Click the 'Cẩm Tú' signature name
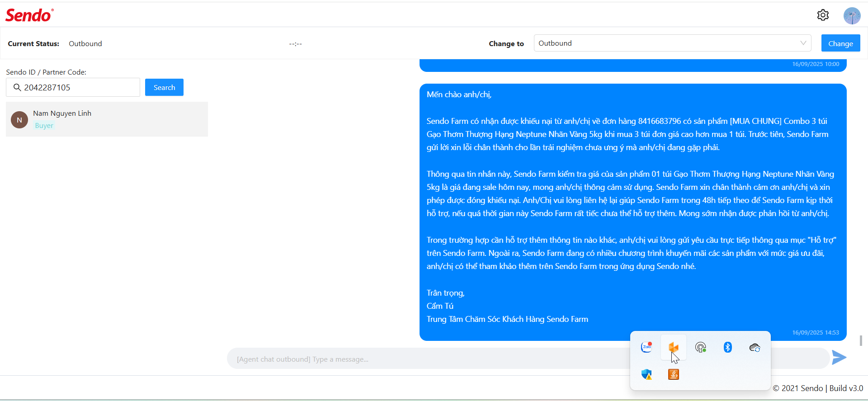Image resolution: width=868 pixels, height=401 pixels. click(440, 306)
